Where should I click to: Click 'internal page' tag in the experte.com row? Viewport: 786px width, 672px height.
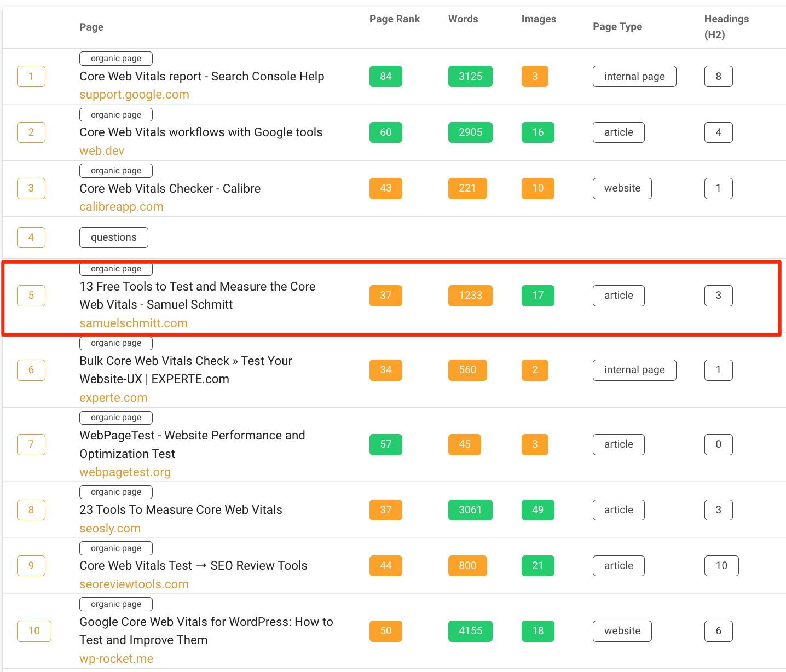coord(634,370)
